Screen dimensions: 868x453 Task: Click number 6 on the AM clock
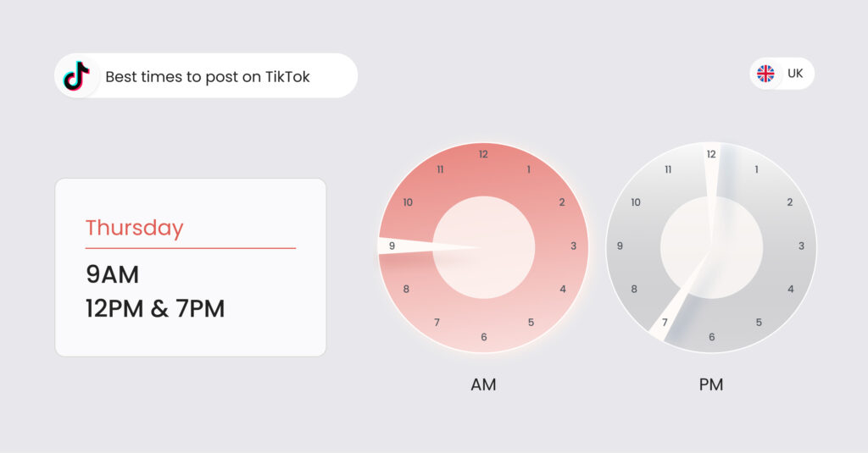(x=483, y=337)
